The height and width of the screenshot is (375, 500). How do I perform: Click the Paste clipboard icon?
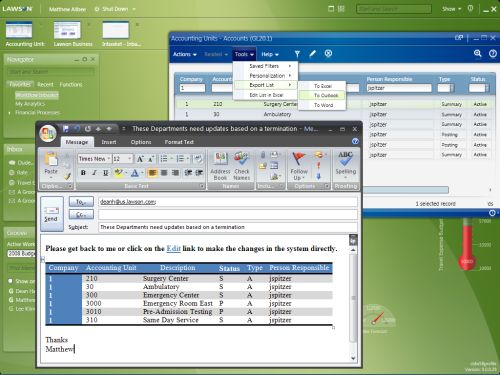[51, 160]
